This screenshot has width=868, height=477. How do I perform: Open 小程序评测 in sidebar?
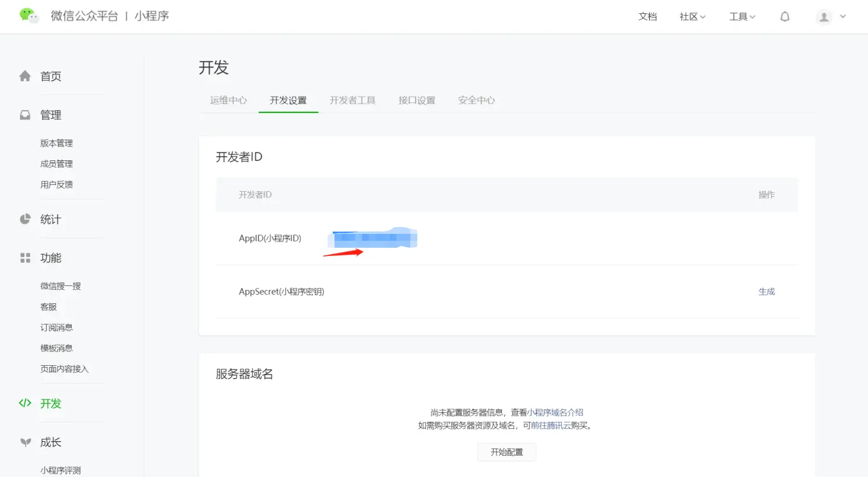coord(61,470)
